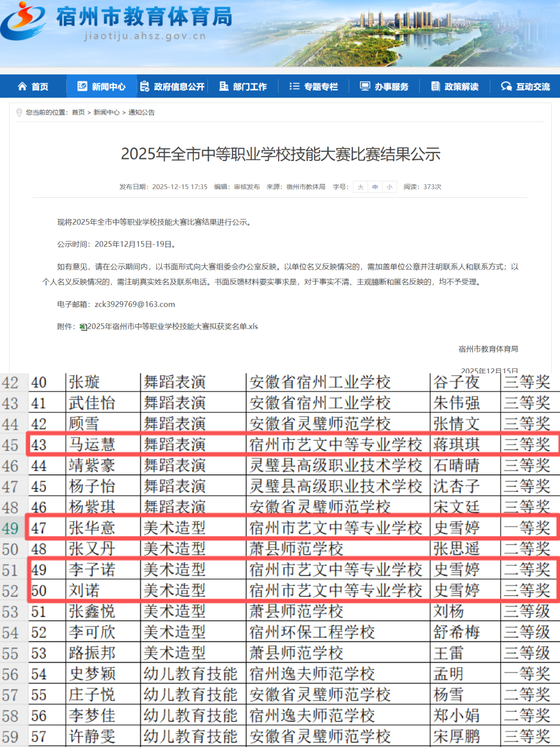The image size is (560, 747).
Task: Set font size to small (小)
Action: (x=389, y=187)
